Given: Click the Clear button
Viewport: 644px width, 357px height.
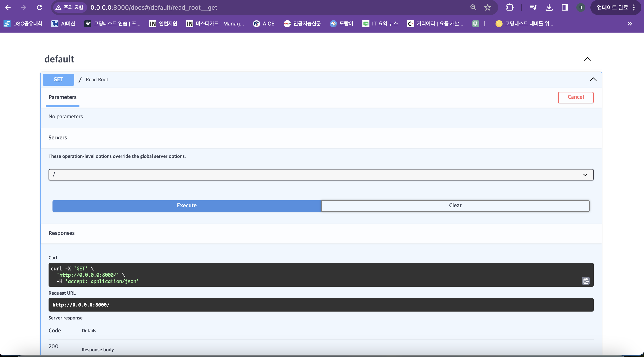Looking at the screenshot, I should coord(455,206).
